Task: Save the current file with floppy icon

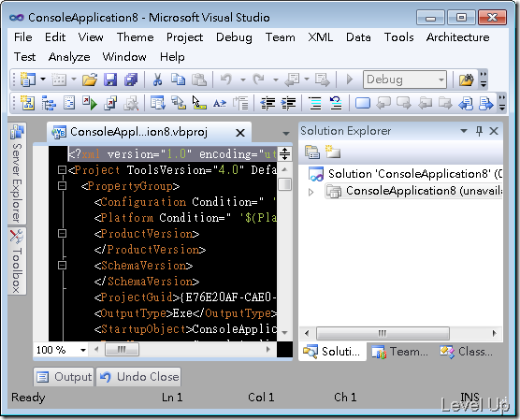Action: pyautogui.click(x=110, y=80)
